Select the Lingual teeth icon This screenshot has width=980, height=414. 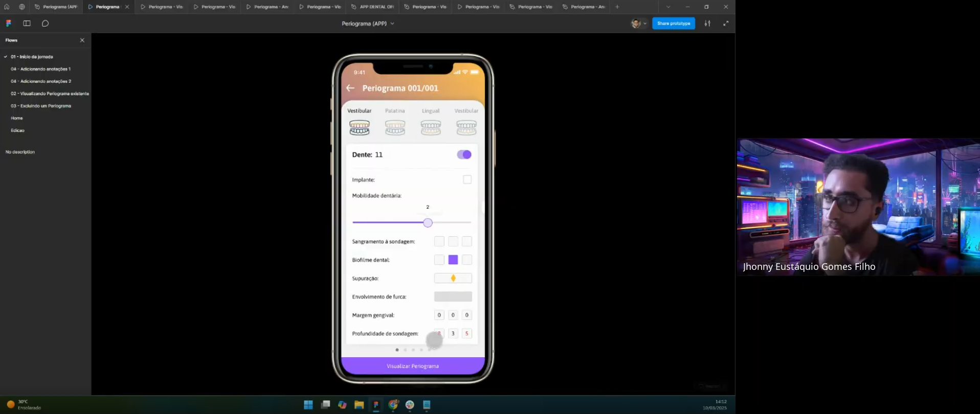[431, 127]
